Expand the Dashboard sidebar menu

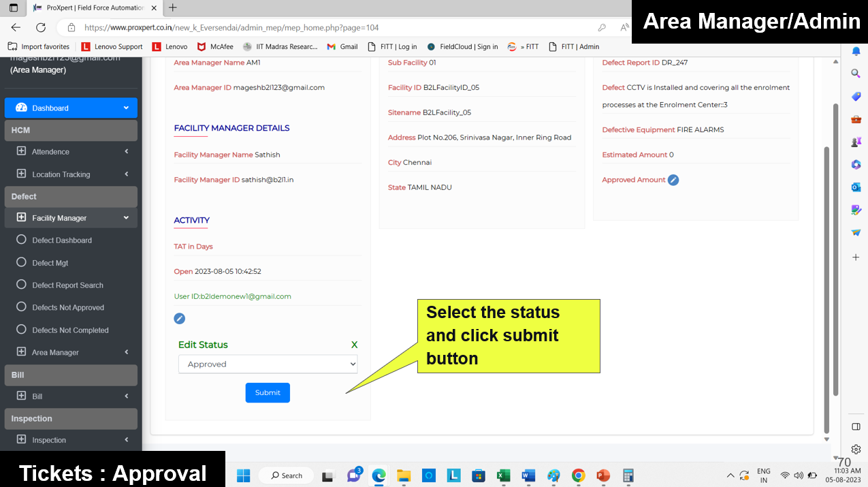[x=71, y=108]
